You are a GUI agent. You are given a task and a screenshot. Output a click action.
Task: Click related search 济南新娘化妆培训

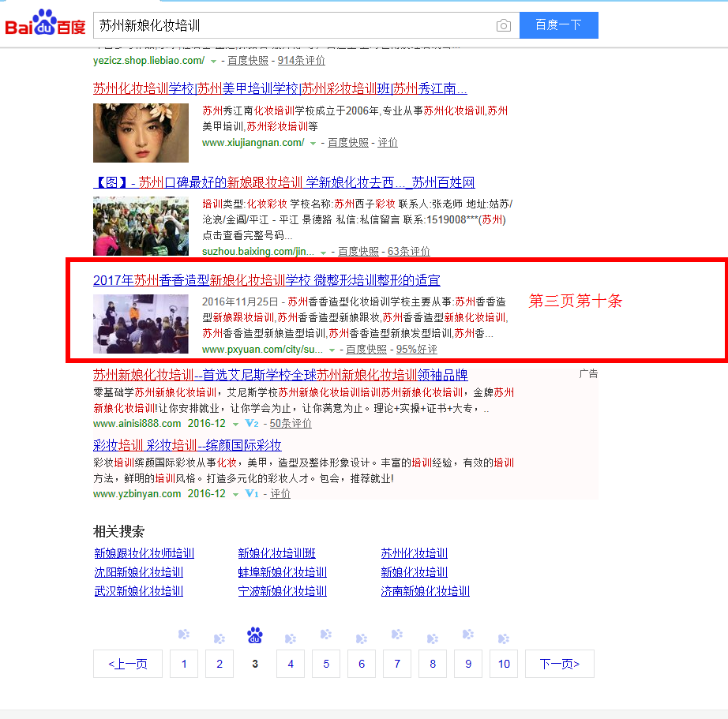point(426,591)
